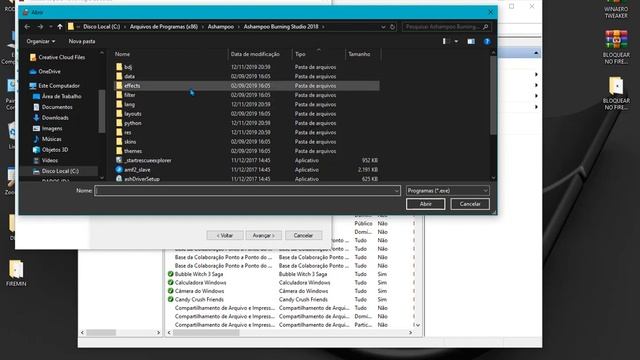Select Ashampoo Burning Studio 2018 breadcrumb
The image size is (640, 360).
(281, 27)
